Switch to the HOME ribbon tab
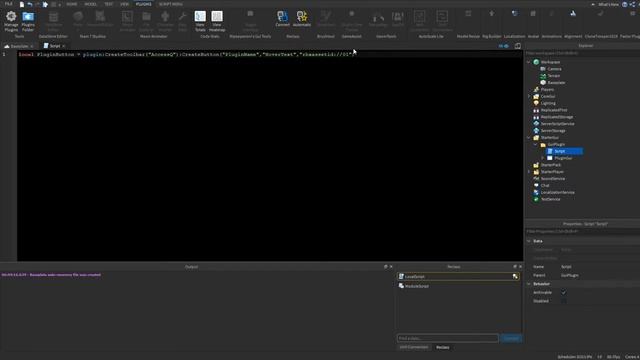The image size is (640, 360). pos(71,4)
